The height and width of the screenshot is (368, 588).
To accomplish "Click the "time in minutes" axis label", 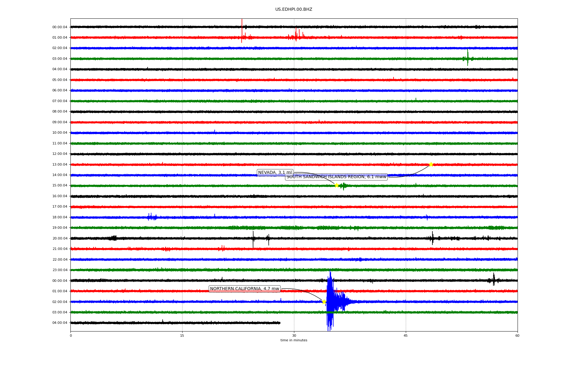I will coord(294,340).
